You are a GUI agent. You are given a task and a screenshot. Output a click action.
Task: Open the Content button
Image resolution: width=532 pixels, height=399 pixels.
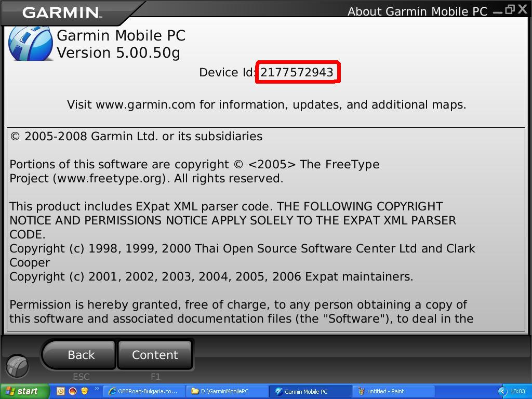pos(155,355)
